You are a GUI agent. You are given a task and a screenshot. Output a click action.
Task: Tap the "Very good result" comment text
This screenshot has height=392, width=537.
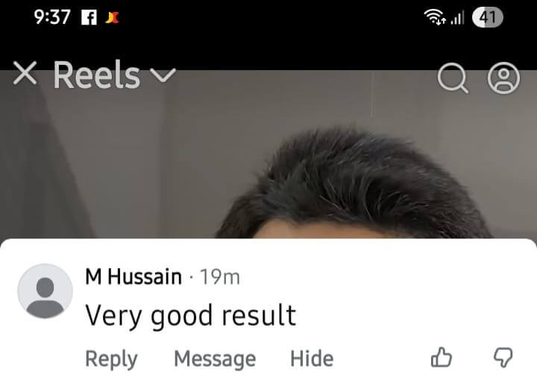[x=190, y=316]
